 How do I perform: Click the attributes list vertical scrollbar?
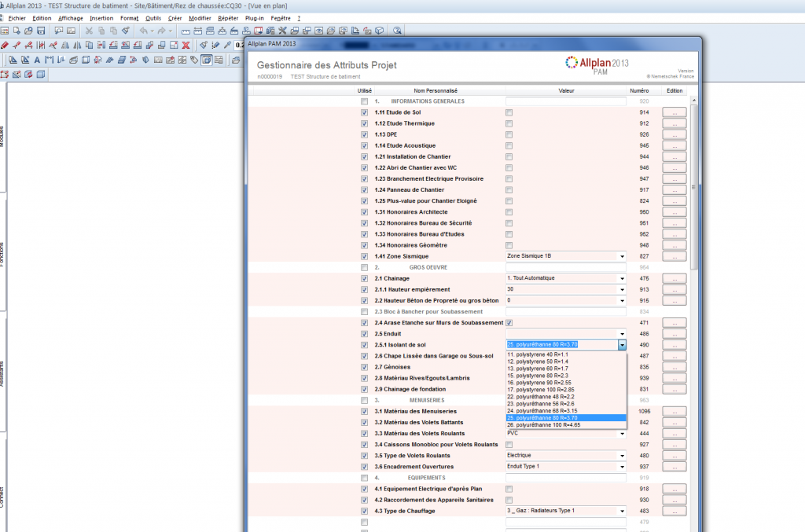coord(693,187)
